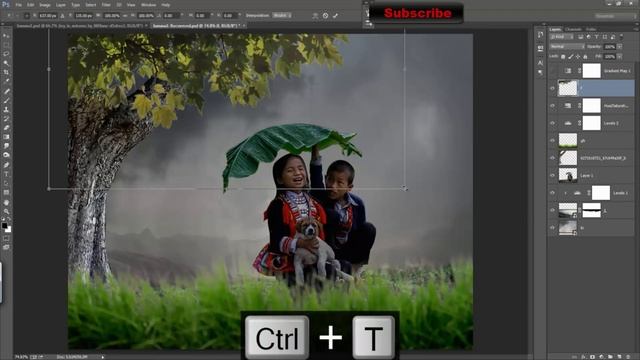Hide the Hue/Saturation adjustment layer

pyautogui.click(x=553, y=106)
